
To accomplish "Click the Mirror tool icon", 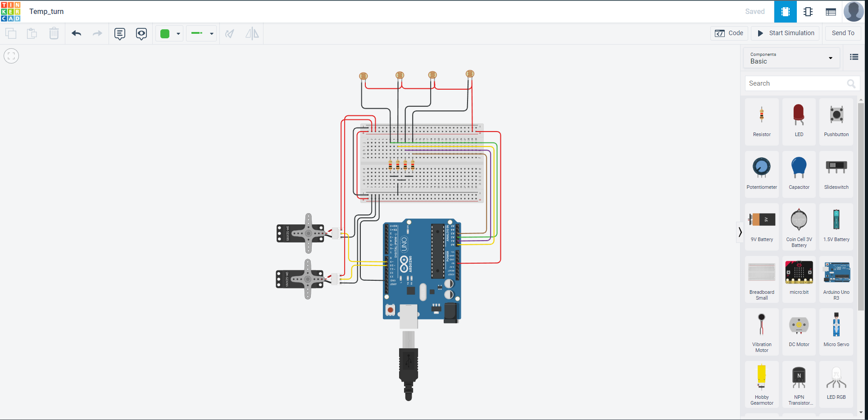I will [252, 34].
